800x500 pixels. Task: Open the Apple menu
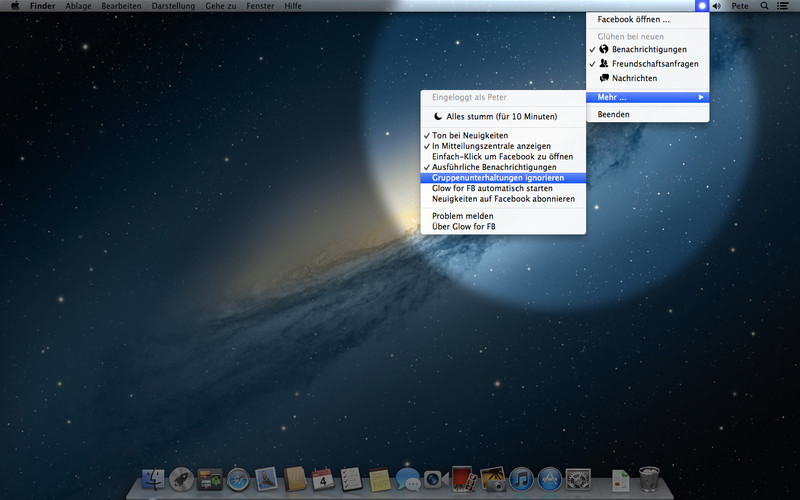pos(15,6)
